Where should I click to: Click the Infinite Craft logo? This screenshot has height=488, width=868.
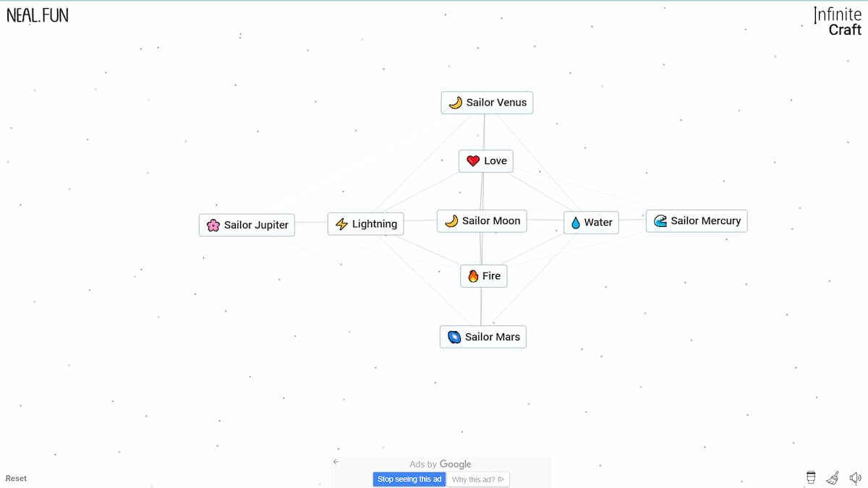pyautogui.click(x=838, y=22)
